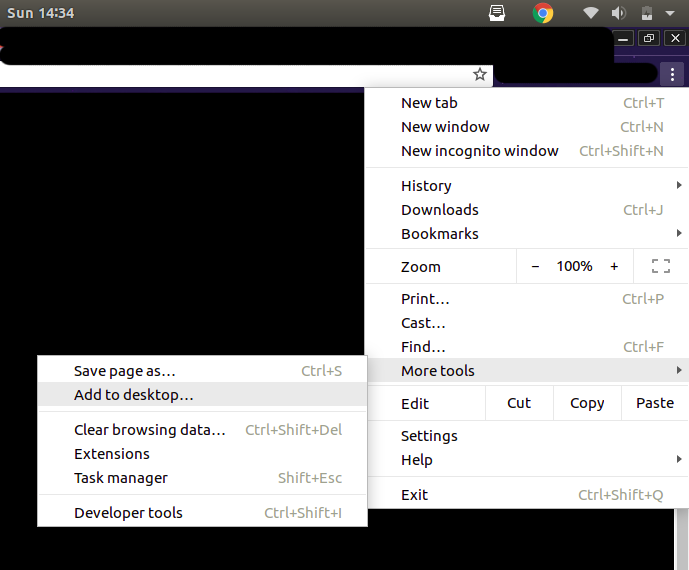
Task: Expand the More tools submenu
Action: (528, 371)
